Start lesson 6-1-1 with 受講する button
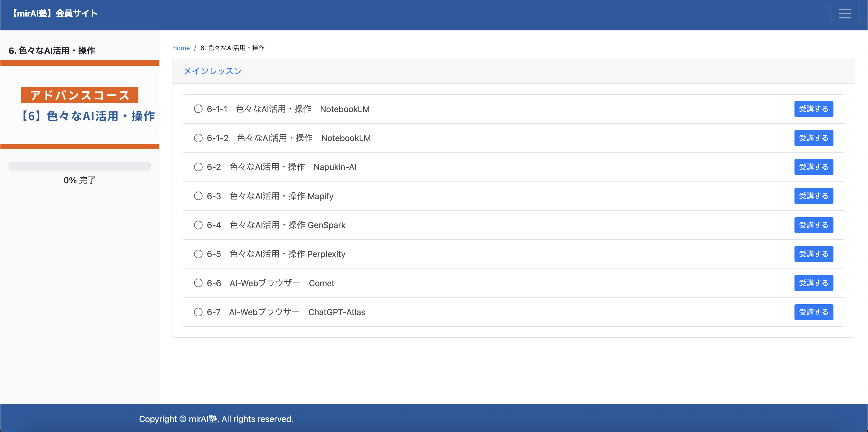 (813, 109)
